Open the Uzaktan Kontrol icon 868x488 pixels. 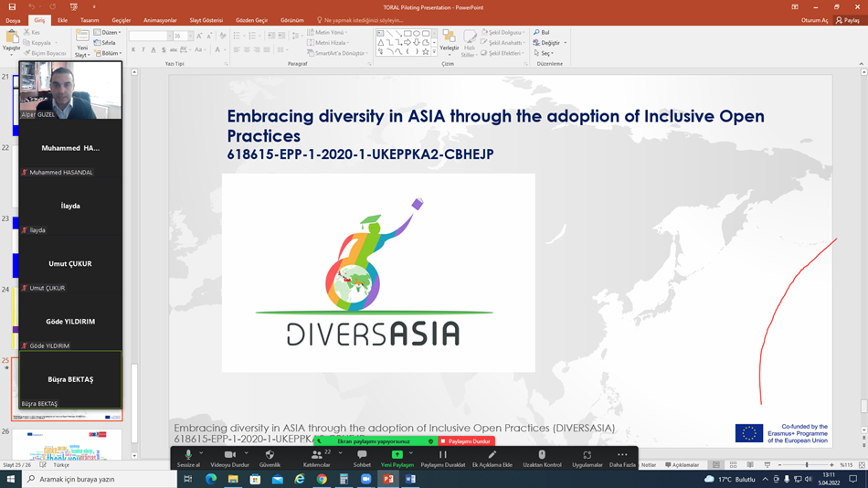tap(542, 455)
